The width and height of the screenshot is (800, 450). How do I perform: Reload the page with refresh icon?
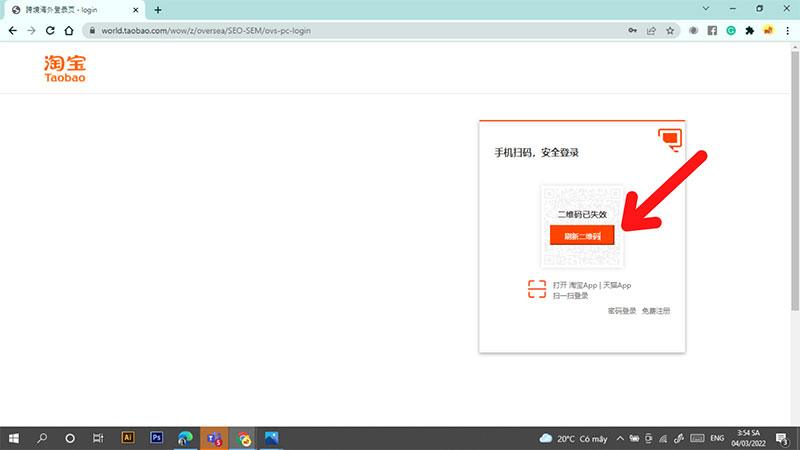coord(50,31)
